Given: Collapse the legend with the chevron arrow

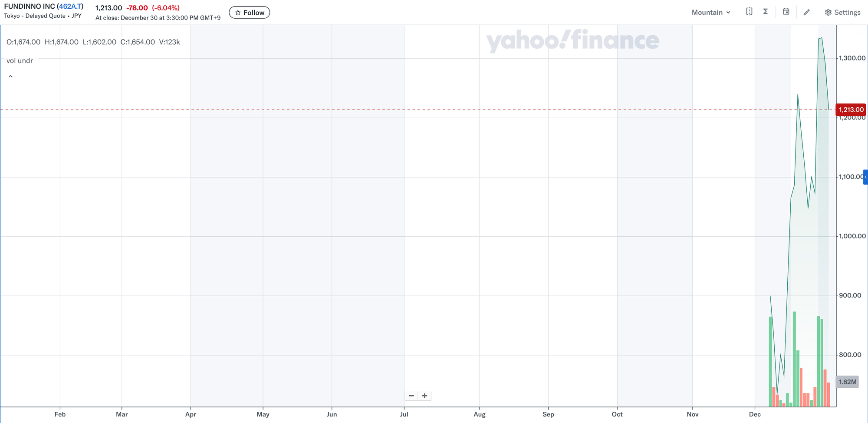Looking at the screenshot, I should coord(10,76).
